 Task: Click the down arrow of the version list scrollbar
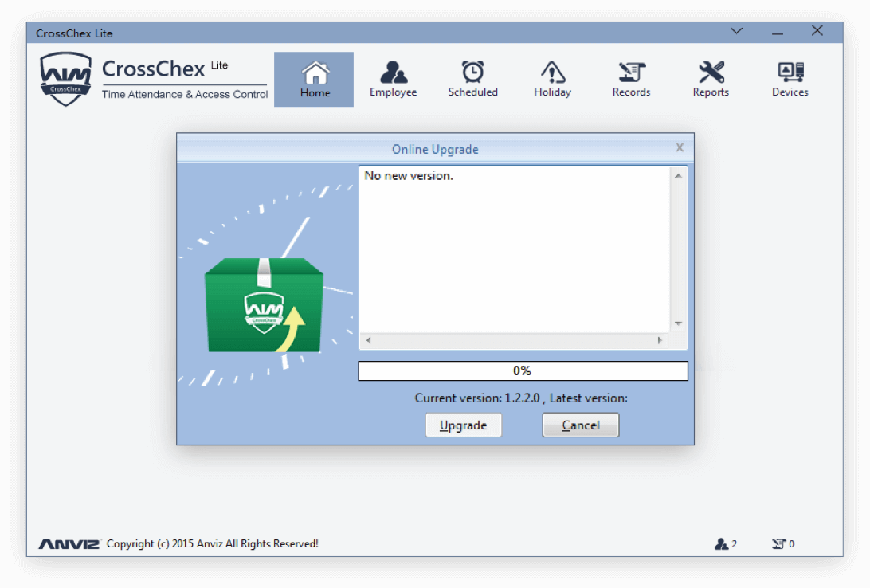[x=678, y=322]
